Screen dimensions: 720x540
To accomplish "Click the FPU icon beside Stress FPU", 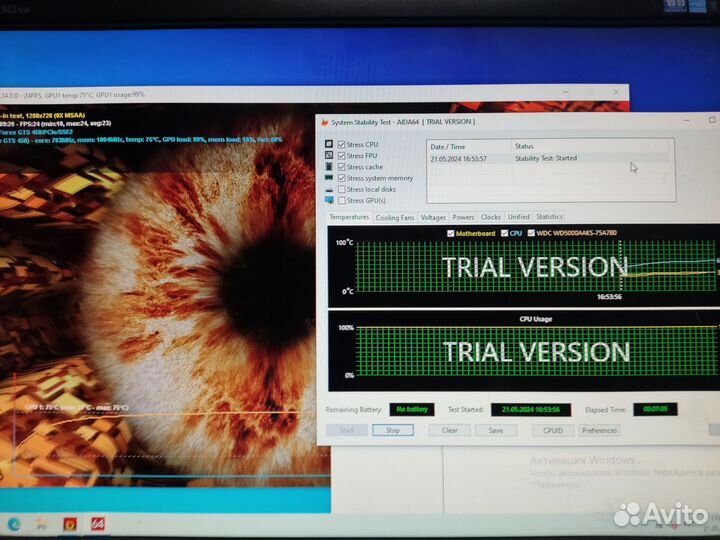I will [329, 155].
